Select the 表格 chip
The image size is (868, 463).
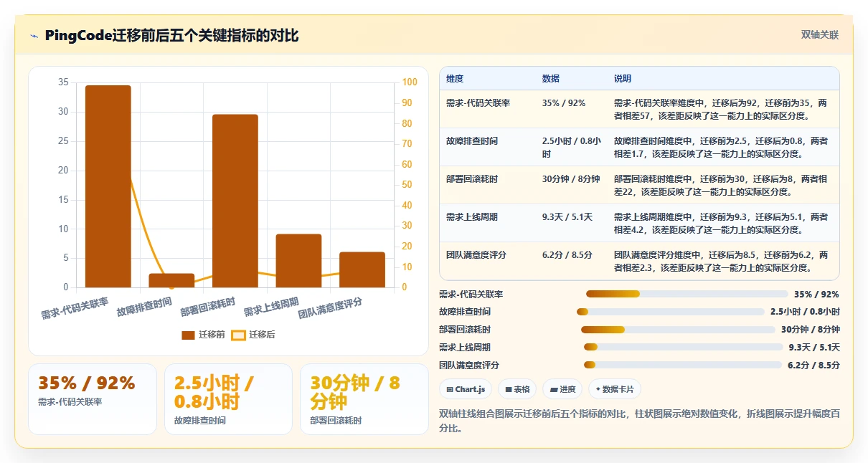[x=517, y=389]
